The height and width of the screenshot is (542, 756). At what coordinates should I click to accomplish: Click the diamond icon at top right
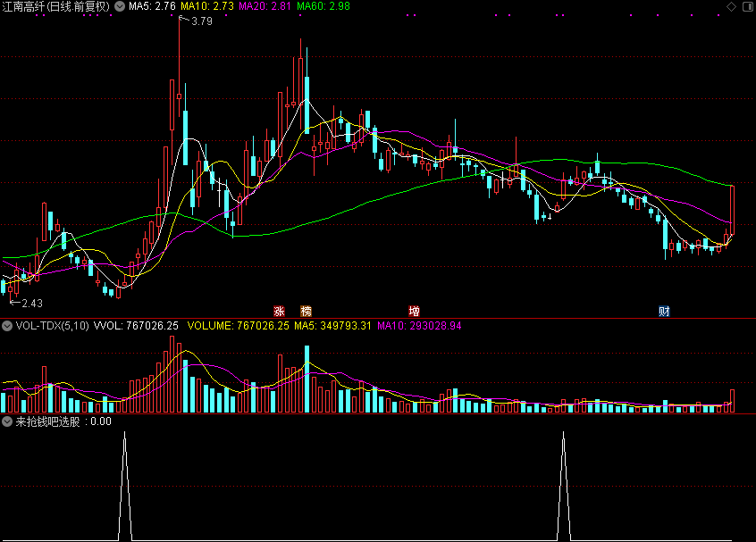pos(730,7)
